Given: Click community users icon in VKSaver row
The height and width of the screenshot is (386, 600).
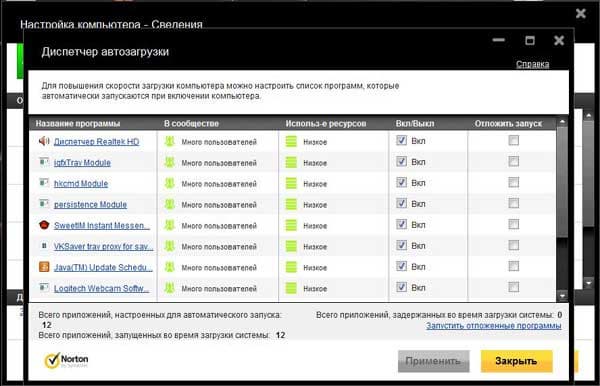Looking at the screenshot, I should [x=170, y=246].
